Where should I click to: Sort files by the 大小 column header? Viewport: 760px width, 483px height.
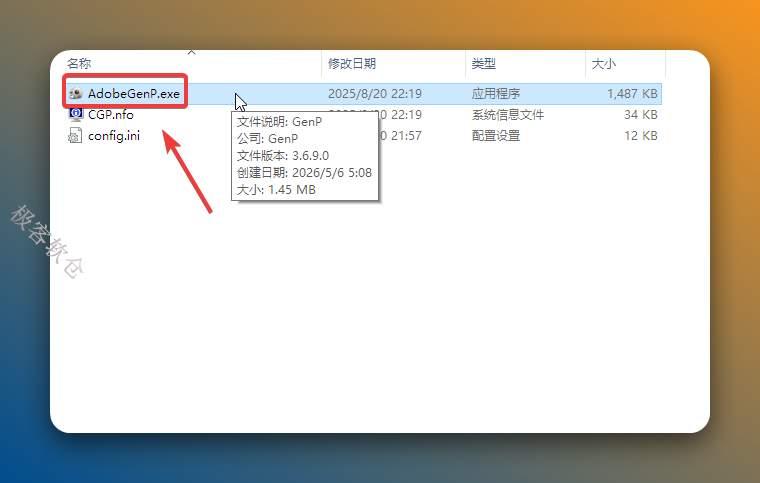click(603, 63)
